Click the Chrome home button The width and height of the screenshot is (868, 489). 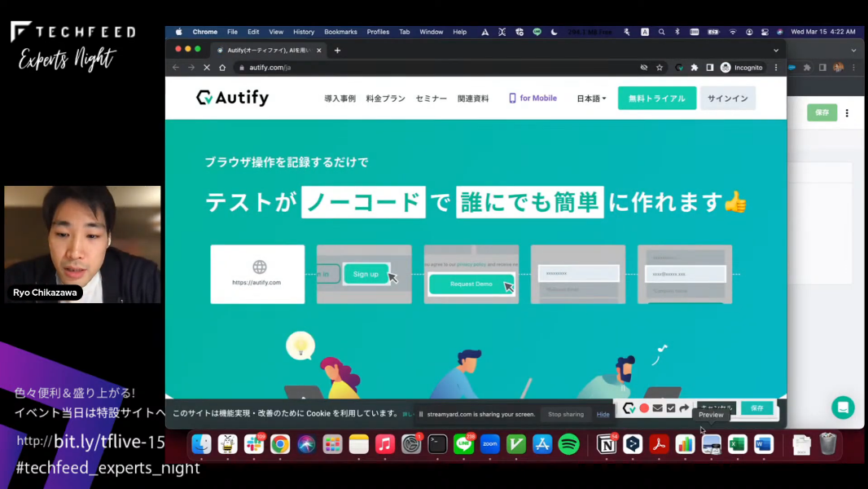[x=222, y=68]
